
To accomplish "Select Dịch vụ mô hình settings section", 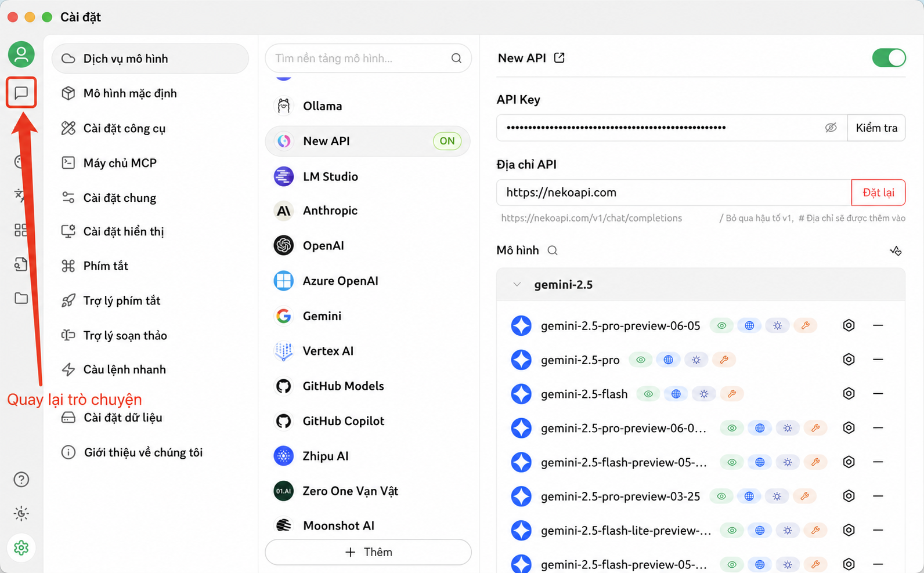I will [x=150, y=59].
